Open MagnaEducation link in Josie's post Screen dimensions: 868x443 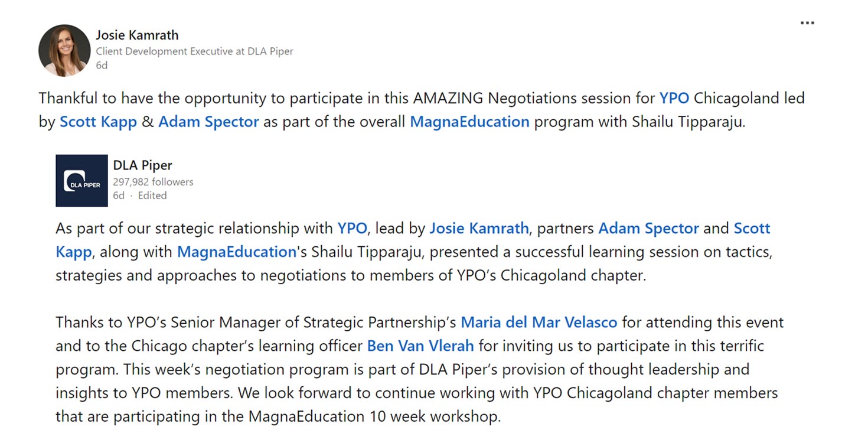(x=469, y=122)
